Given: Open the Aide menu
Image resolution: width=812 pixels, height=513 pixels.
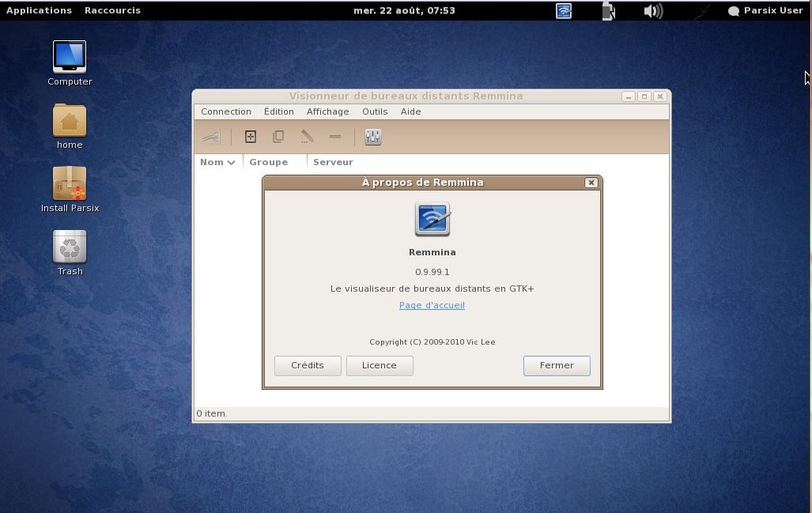Looking at the screenshot, I should click(x=410, y=111).
